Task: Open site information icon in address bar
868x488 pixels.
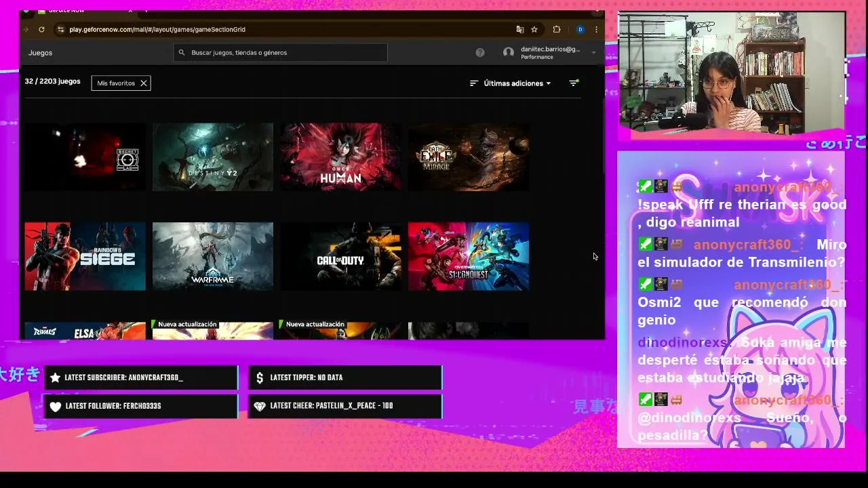Action: [60, 30]
